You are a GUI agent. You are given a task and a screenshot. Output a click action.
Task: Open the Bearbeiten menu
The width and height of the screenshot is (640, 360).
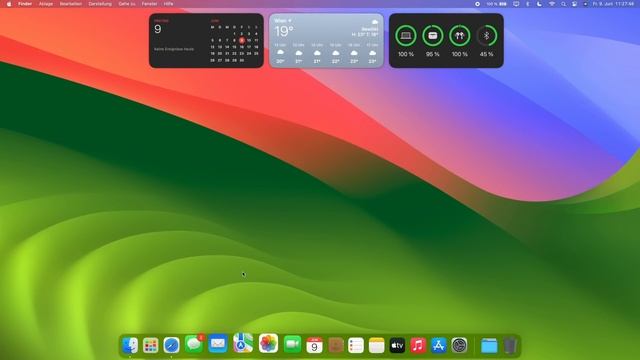[x=71, y=4]
